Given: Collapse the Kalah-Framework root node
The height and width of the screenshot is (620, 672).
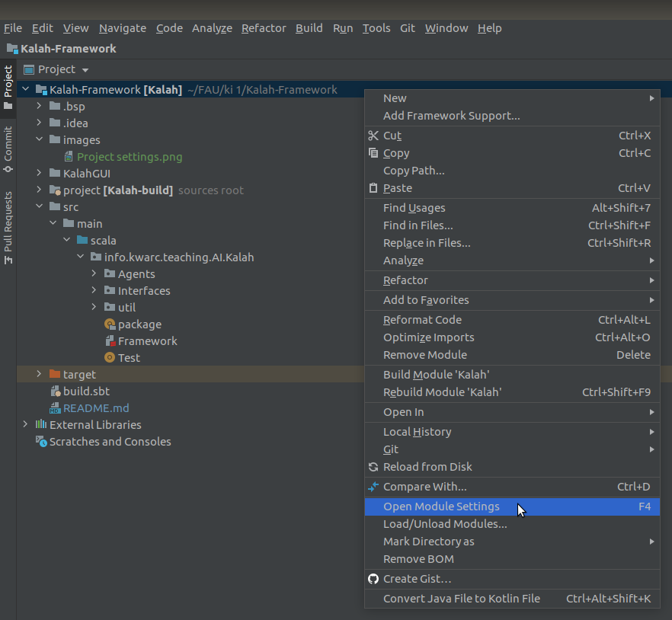Looking at the screenshot, I should [x=26, y=89].
